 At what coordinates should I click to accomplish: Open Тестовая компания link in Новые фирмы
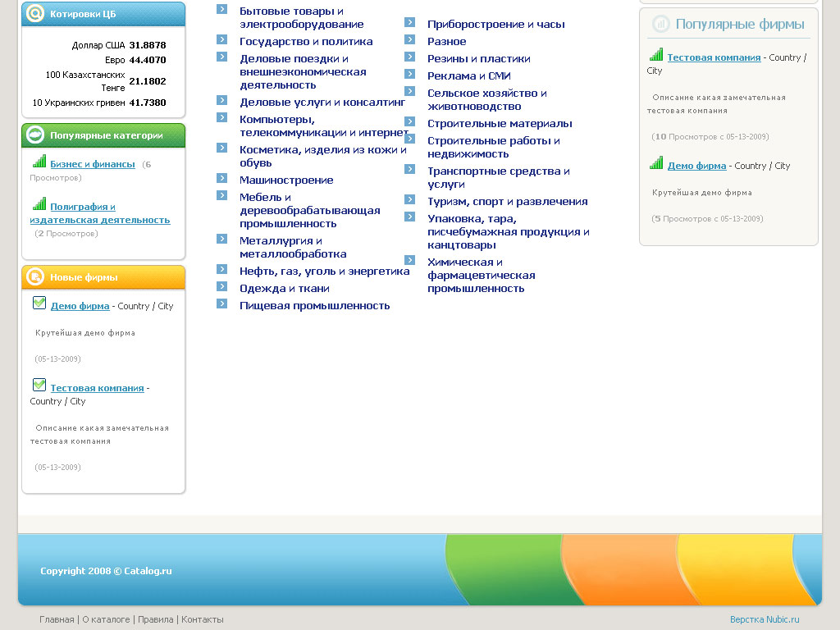click(97, 388)
